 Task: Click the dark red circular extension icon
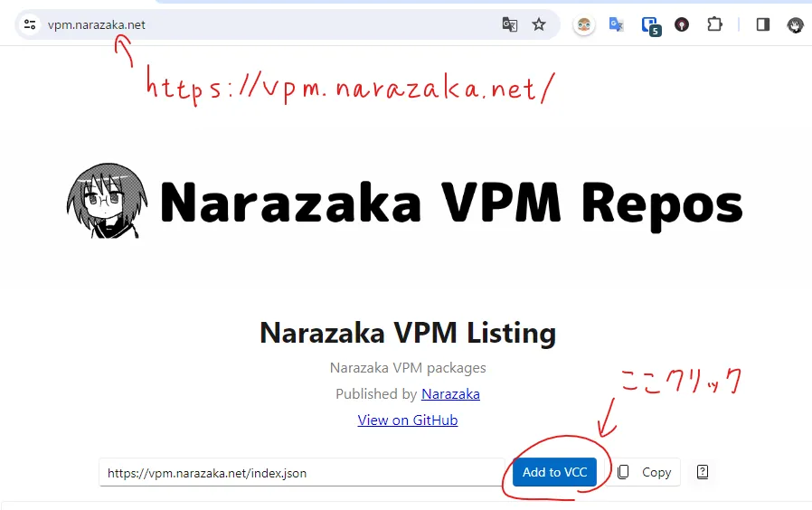pyautogui.click(x=682, y=24)
